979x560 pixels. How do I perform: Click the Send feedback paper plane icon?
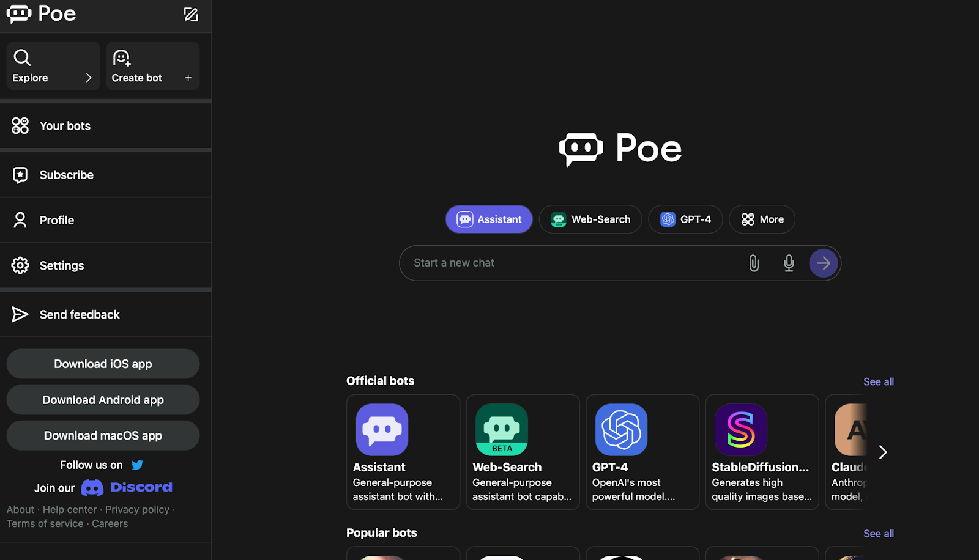point(20,314)
